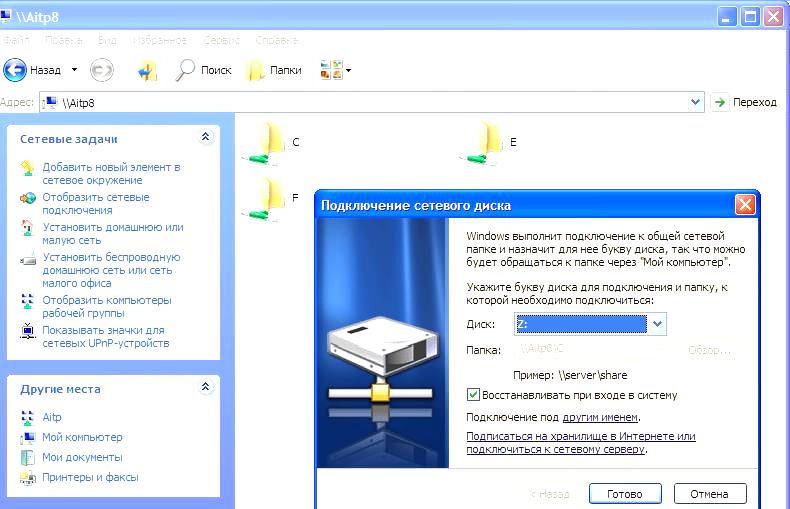Close the Подключение сетевого диска dialog

pyautogui.click(x=745, y=205)
